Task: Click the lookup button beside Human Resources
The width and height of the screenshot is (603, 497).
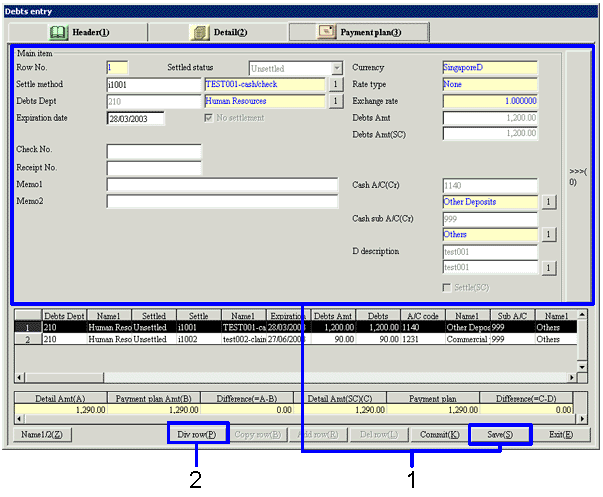Action: click(x=336, y=101)
